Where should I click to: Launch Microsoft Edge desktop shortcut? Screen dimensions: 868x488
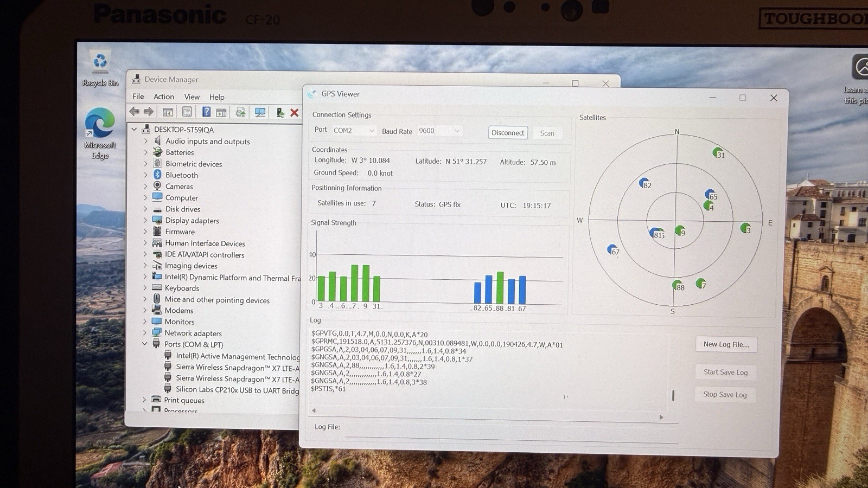point(100,134)
